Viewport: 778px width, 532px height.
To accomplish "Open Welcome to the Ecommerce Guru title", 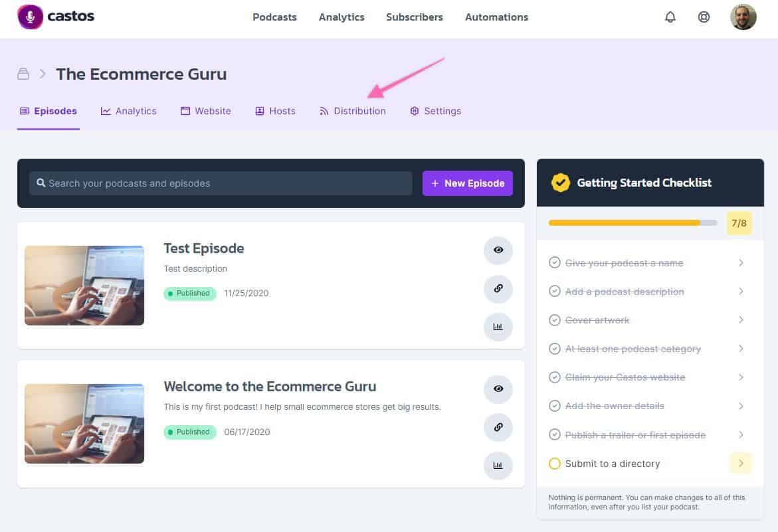I will coord(270,387).
